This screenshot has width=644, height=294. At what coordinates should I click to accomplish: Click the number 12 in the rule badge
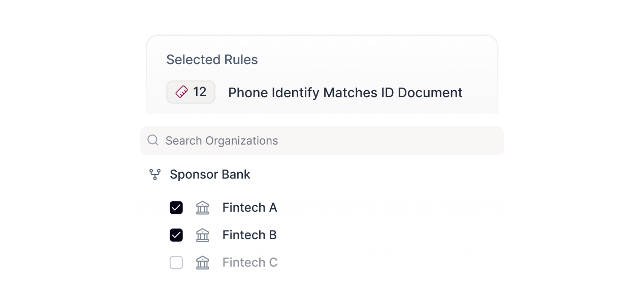[199, 92]
